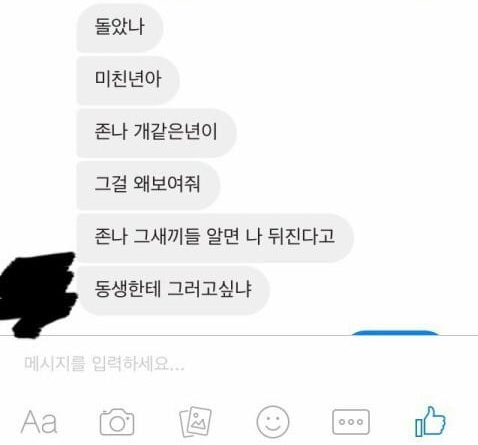This screenshot has width=478, height=445.
Task: Click the word 개같은년이 in the third bubble
Action: (175, 131)
